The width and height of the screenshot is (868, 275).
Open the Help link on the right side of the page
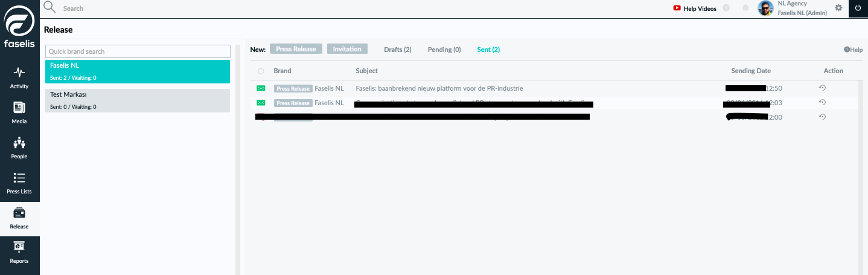pos(853,50)
